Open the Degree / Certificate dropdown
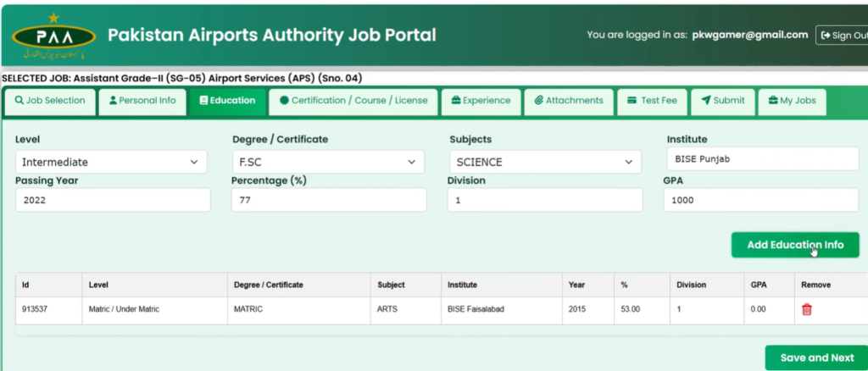Screen dimensions: 868x371 (x=327, y=162)
